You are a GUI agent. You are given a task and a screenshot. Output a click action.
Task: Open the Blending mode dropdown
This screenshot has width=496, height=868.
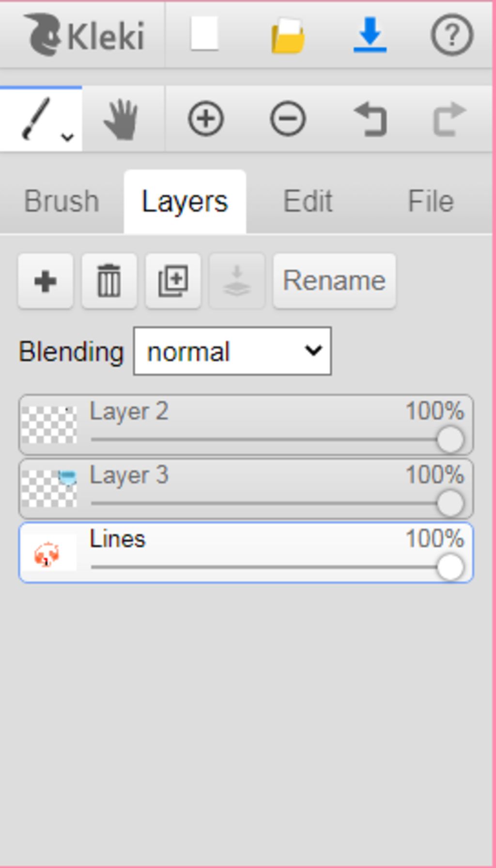[x=232, y=351]
